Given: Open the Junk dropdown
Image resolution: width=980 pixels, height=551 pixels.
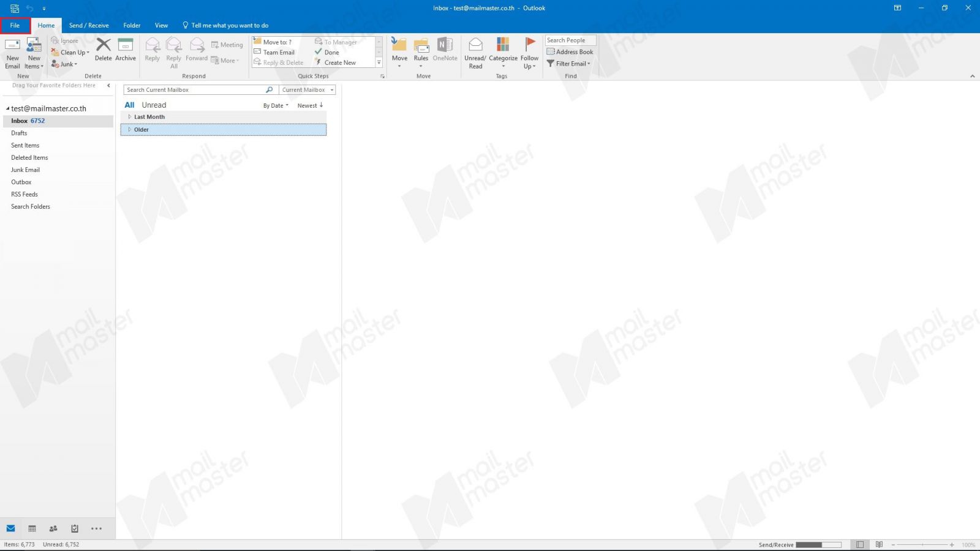Looking at the screenshot, I should click(x=64, y=64).
